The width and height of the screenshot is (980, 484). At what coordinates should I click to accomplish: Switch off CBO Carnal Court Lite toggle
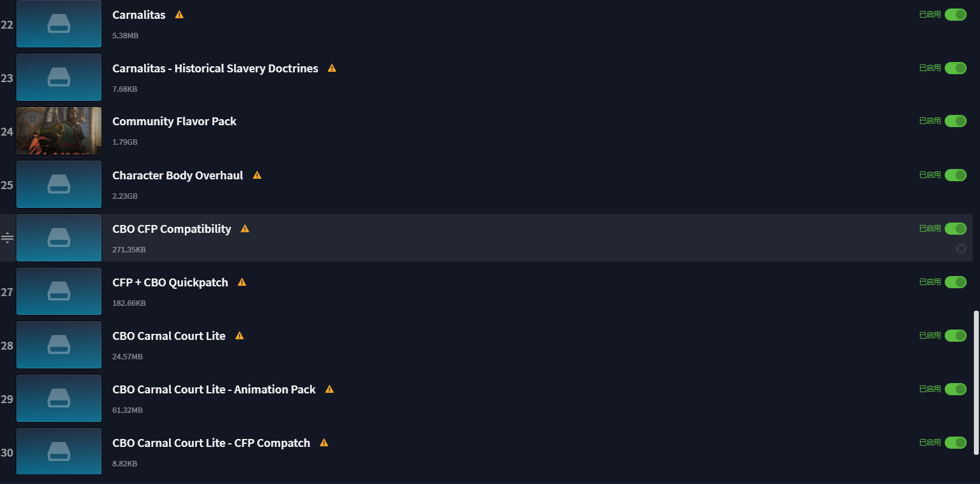pos(956,336)
